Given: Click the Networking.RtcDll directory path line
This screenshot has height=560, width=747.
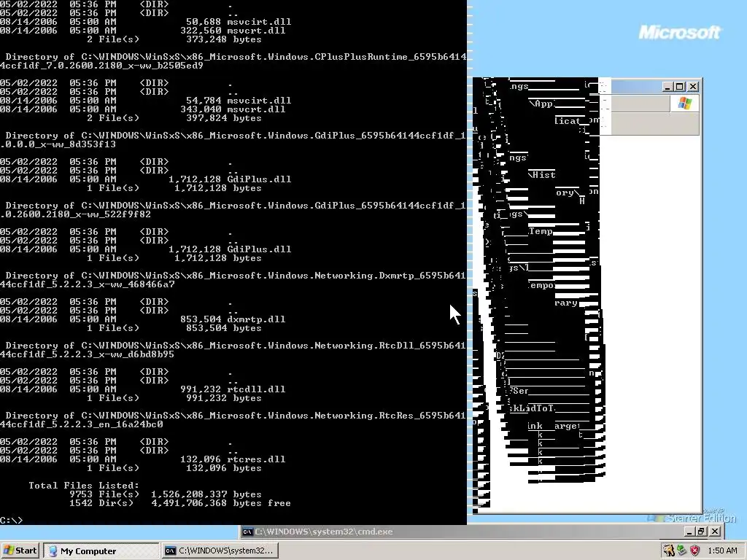Looking at the screenshot, I should tap(233, 350).
